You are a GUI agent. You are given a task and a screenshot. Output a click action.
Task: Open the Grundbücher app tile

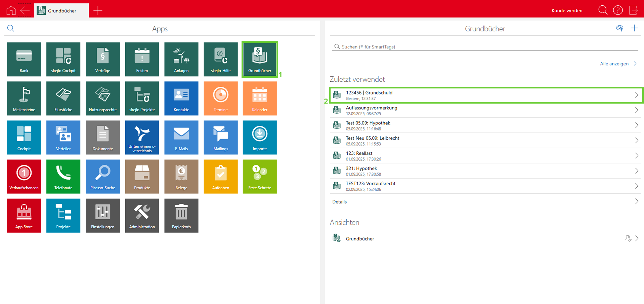click(x=260, y=59)
